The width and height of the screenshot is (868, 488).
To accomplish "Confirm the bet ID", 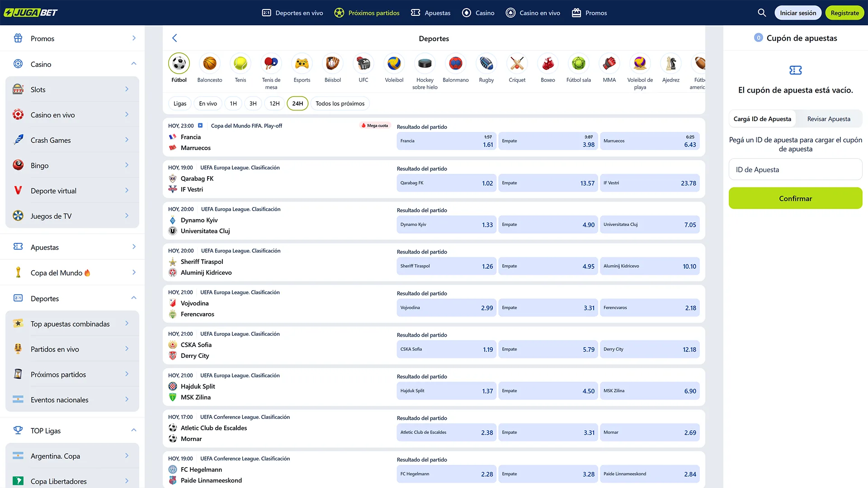I will pyautogui.click(x=795, y=198).
